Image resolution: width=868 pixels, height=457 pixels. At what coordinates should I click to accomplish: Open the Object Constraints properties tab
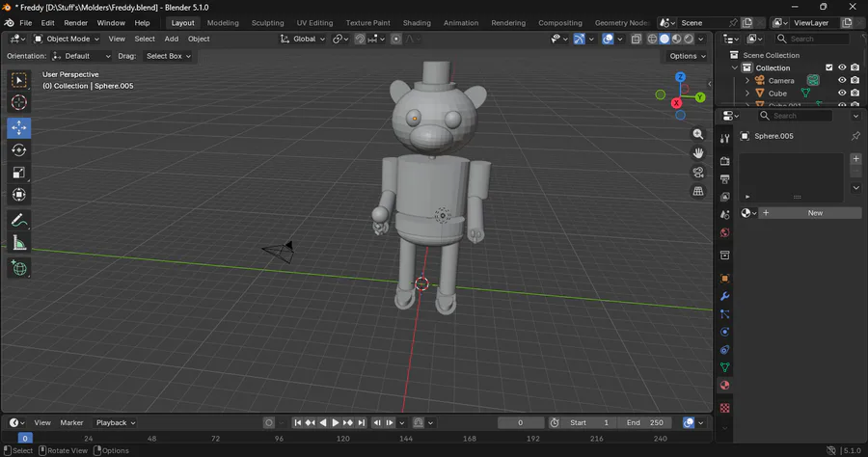724,350
